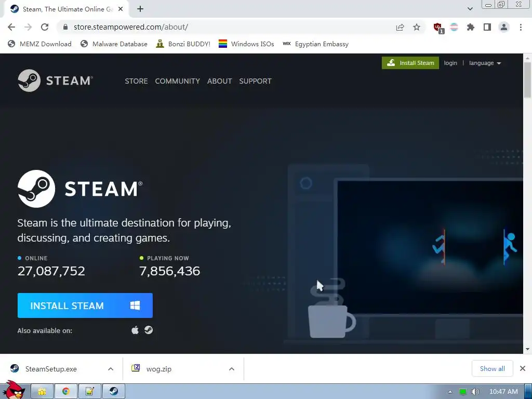Click the volume speaker tray icon
Screen dimensions: 532x399
click(x=475, y=392)
